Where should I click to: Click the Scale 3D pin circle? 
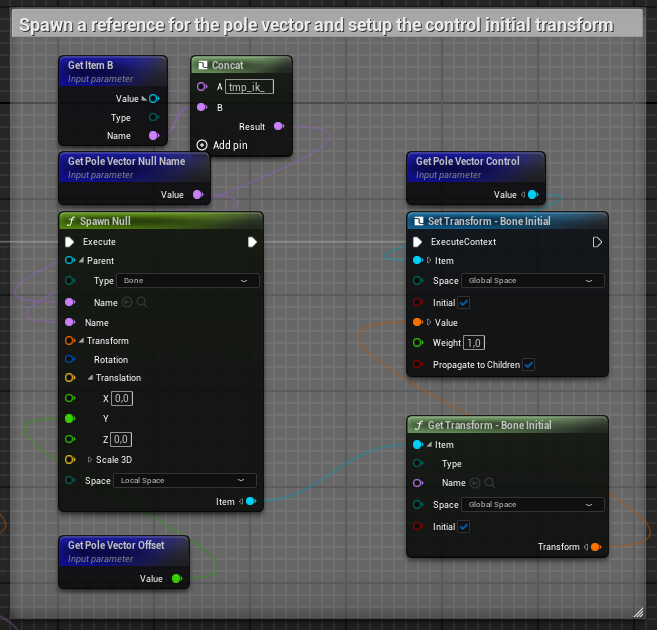click(70, 460)
